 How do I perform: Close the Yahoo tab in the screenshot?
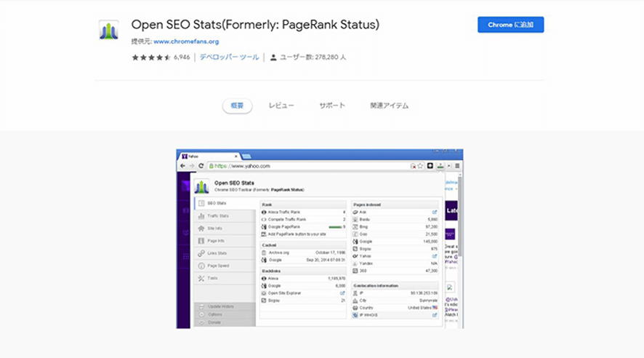click(236, 156)
